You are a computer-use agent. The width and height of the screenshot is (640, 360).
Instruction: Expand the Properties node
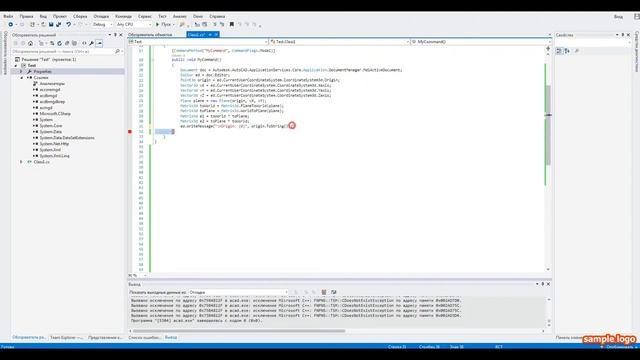[21, 71]
